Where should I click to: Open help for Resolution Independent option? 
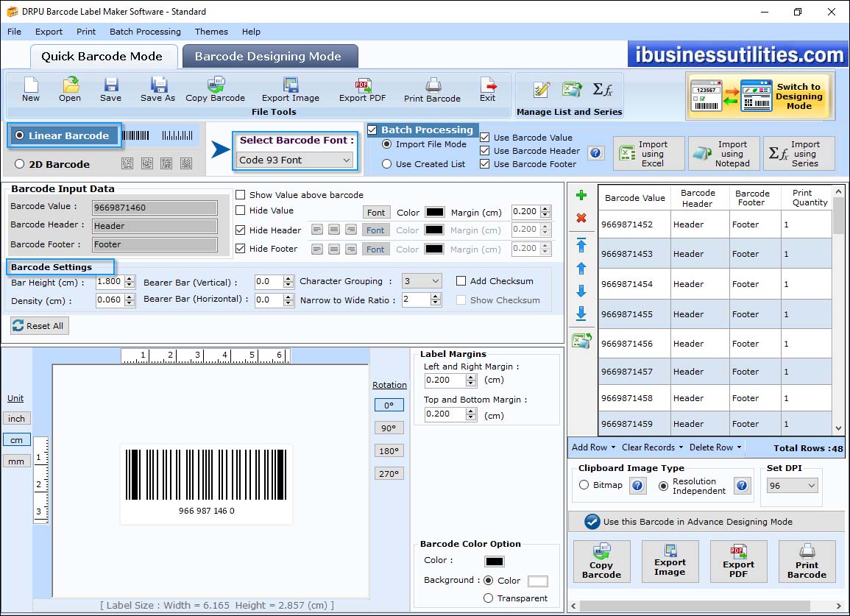[x=742, y=485]
